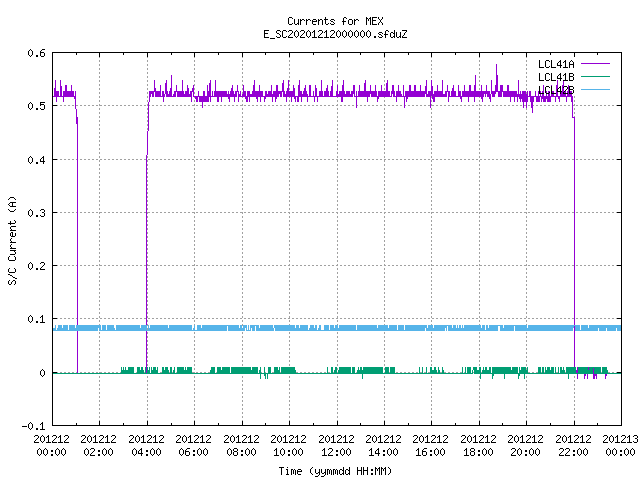The height and width of the screenshot is (480, 640).
Task: Click the y-axis tick value 0.4
Action: [36, 160]
